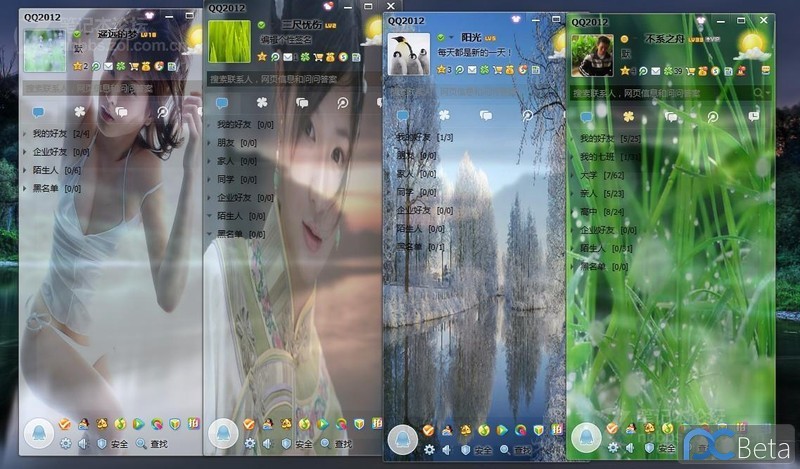Viewport: 800px width, 469px height.
Task: Click 安全 security button in 遥远的梦 window
Action: (x=113, y=444)
